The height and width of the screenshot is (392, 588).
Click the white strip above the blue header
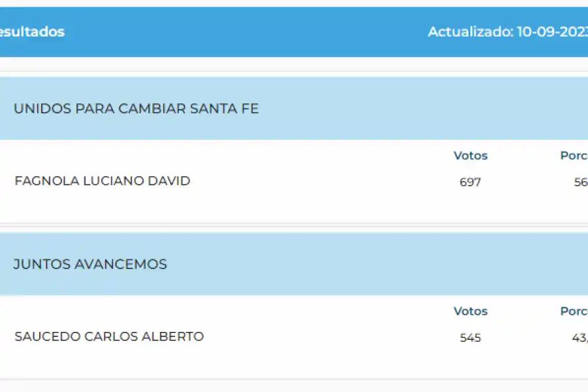pos(294,3)
